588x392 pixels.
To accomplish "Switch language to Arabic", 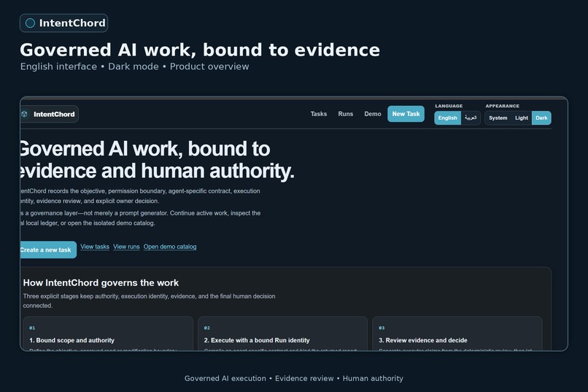I will click(x=471, y=118).
